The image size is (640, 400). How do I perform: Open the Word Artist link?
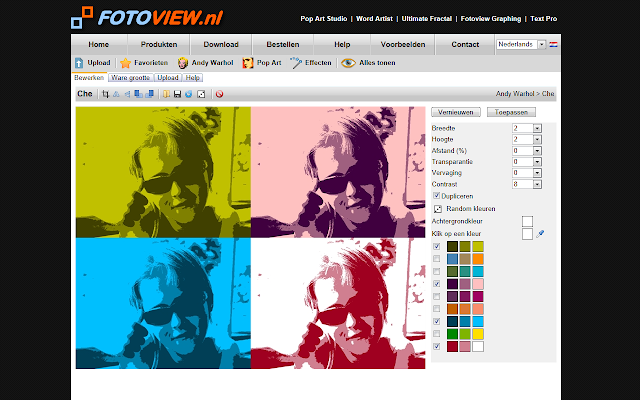coord(374,19)
